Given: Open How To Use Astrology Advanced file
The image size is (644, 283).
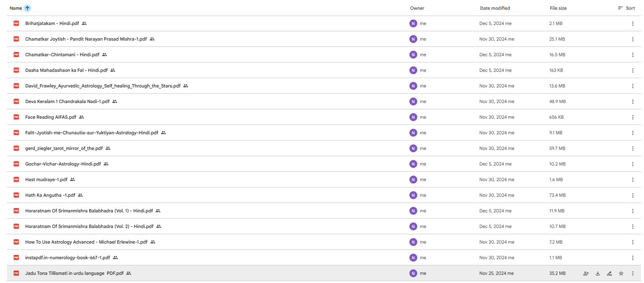Looking at the screenshot, I should pos(86,242).
